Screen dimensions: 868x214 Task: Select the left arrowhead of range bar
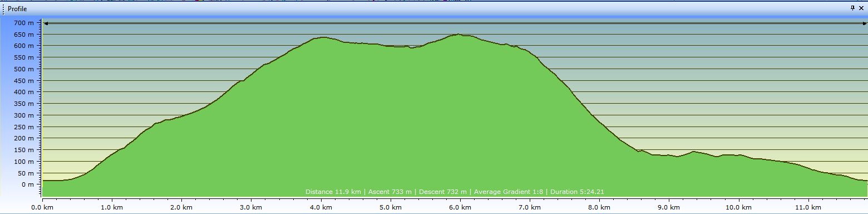[x=46, y=23]
